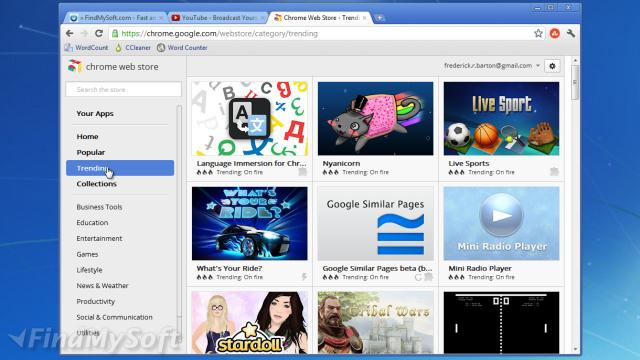Viewport: 640px width, 360px height.
Task: Open Your Apps in the sidebar
Action: click(x=95, y=113)
